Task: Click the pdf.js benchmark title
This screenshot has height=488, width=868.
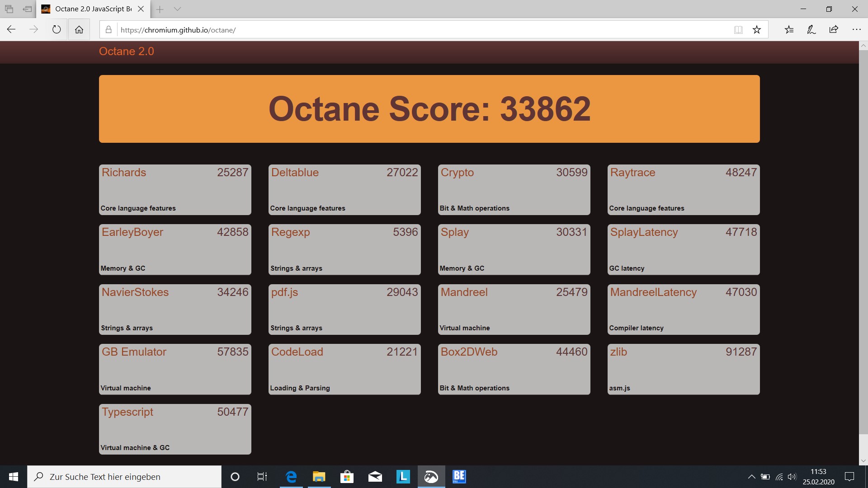Action: click(285, 292)
